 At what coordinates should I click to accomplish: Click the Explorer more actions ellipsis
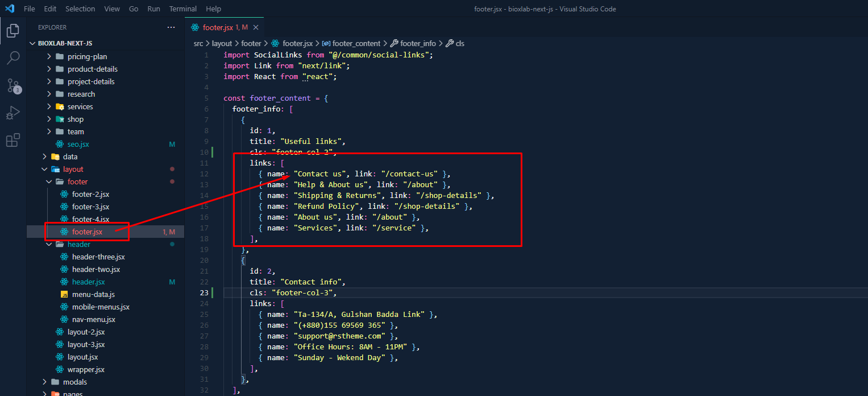coord(171,27)
